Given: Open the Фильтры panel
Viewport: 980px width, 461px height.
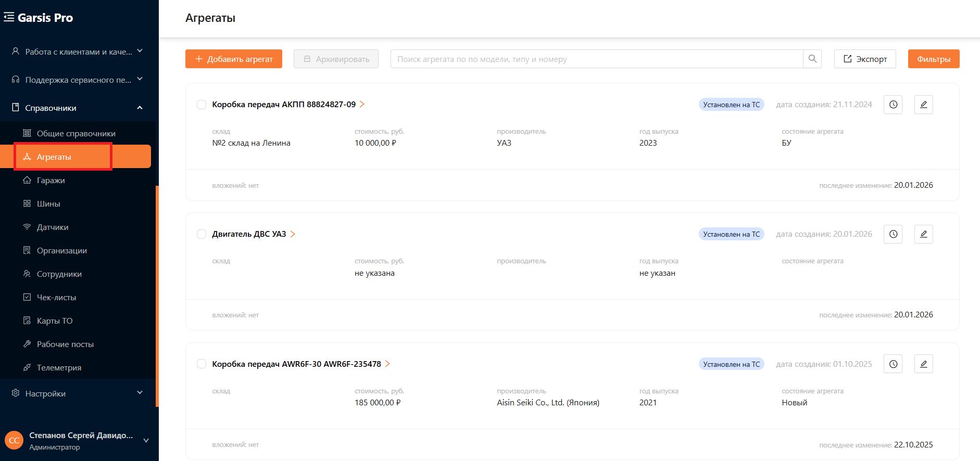Looking at the screenshot, I should click(x=934, y=59).
